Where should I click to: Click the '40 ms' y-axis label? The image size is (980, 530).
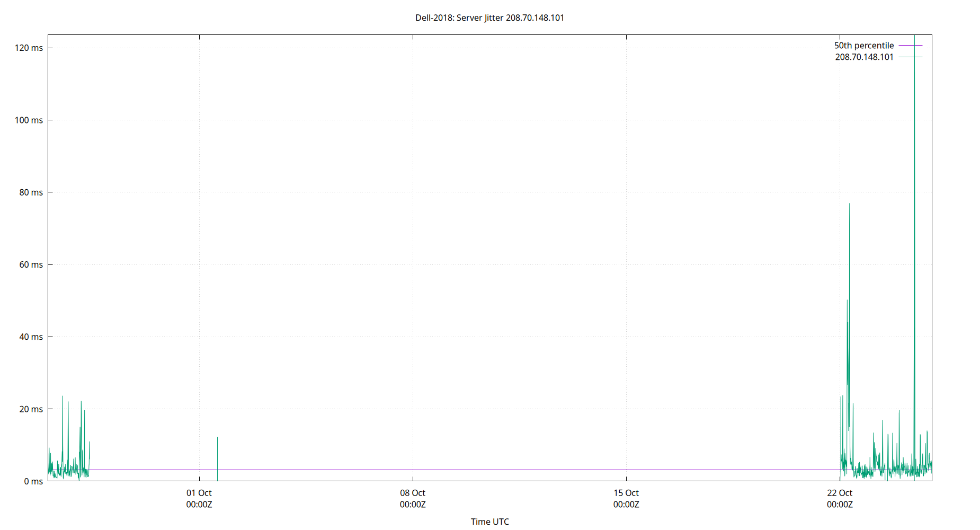31,337
